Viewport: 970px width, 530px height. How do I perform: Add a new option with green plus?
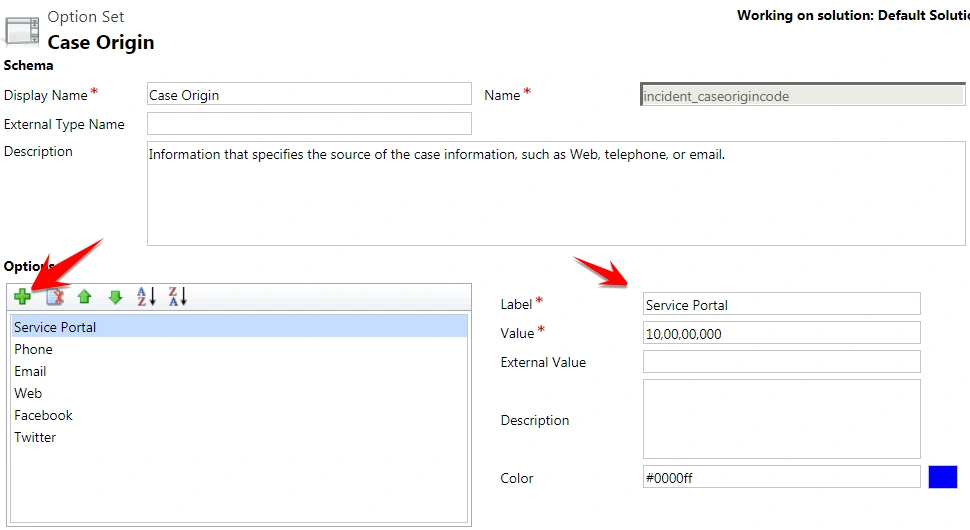(x=22, y=297)
